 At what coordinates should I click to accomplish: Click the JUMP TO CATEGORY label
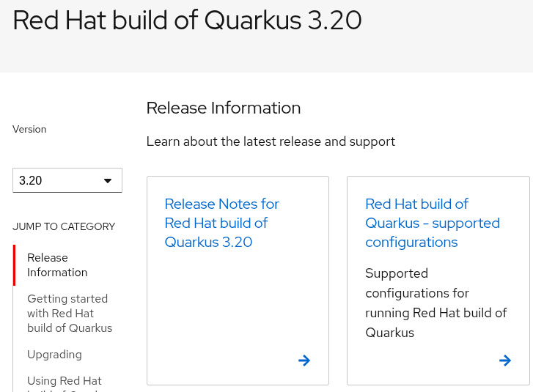(64, 226)
